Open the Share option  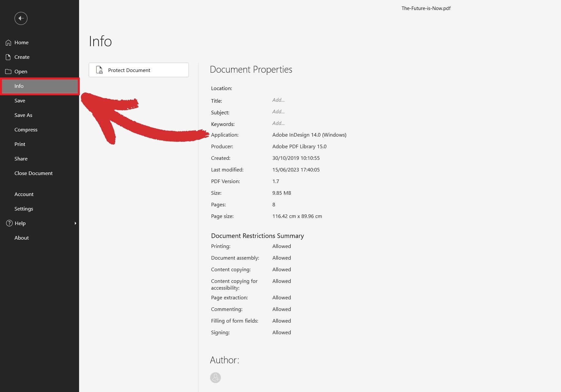click(x=21, y=159)
